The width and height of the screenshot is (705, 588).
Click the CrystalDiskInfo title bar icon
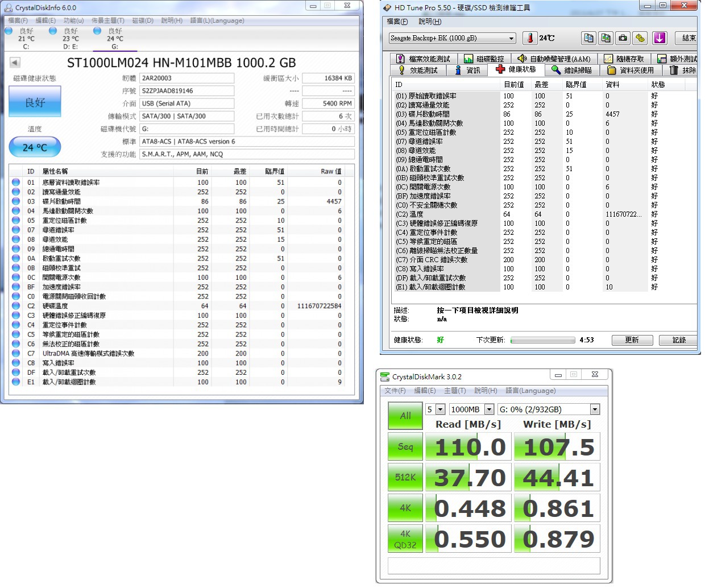pyautogui.click(x=8, y=7)
